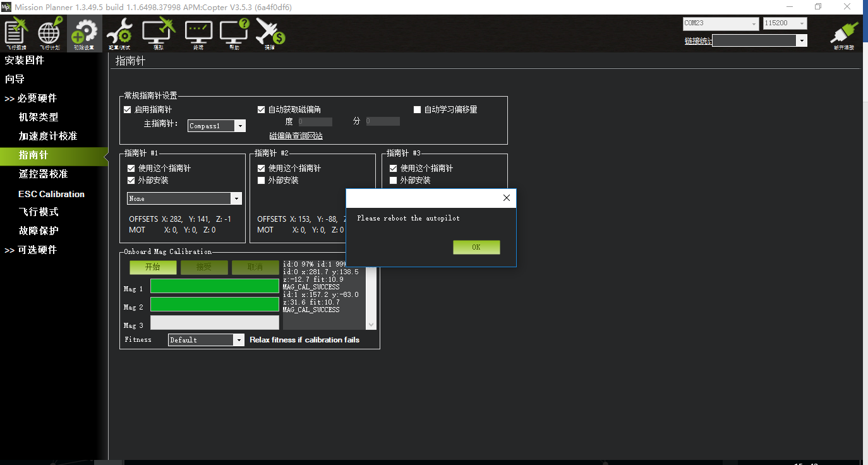Open the Simulation (模拟) monitor icon
This screenshot has height=465, width=868.
click(158, 33)
